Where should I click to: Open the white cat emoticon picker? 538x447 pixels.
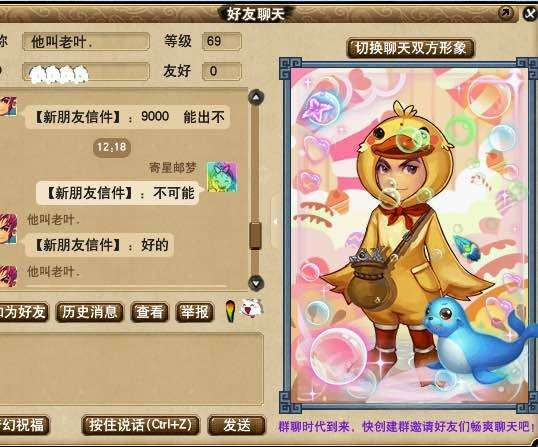click(252, 308)
